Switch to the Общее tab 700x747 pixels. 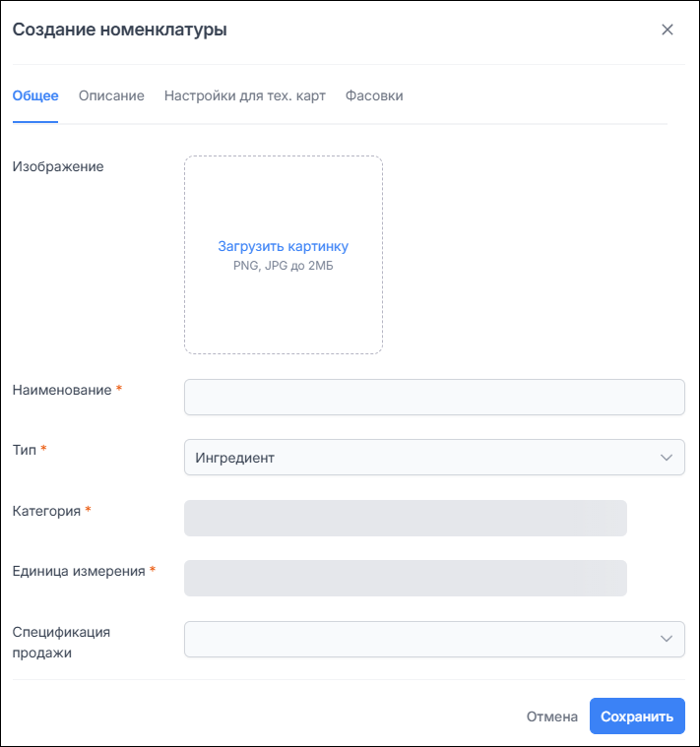tap(35, 95)
